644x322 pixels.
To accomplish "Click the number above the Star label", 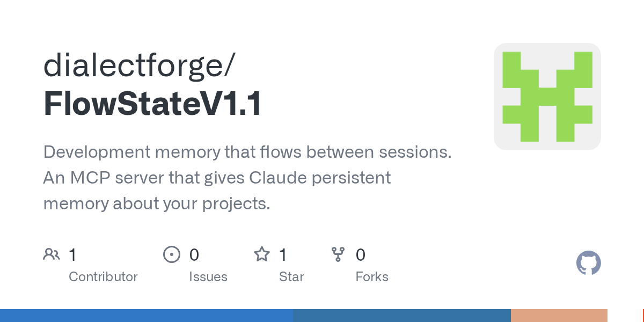I will coord(283,255).
